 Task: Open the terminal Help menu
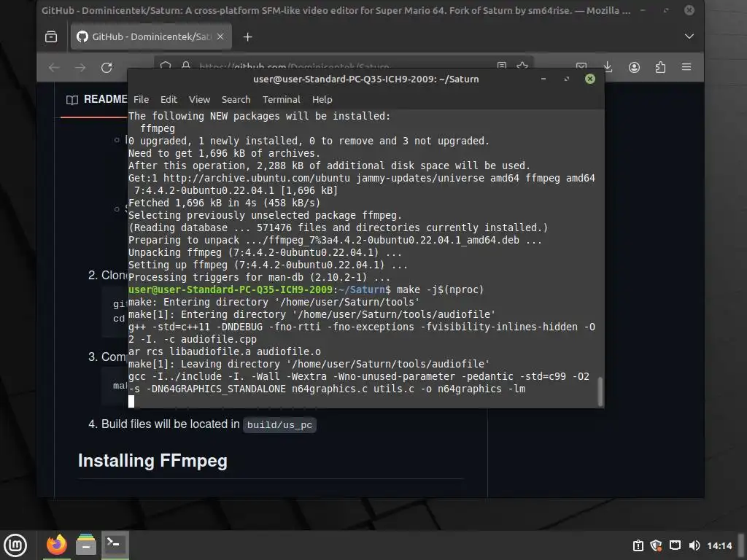[x=322, y=99]
